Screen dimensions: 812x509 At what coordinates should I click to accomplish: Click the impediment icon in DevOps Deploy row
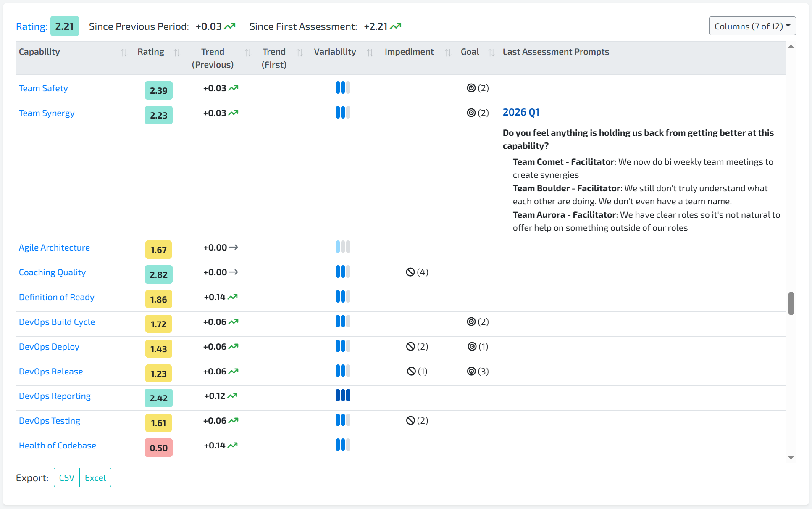tap(410, 347)
